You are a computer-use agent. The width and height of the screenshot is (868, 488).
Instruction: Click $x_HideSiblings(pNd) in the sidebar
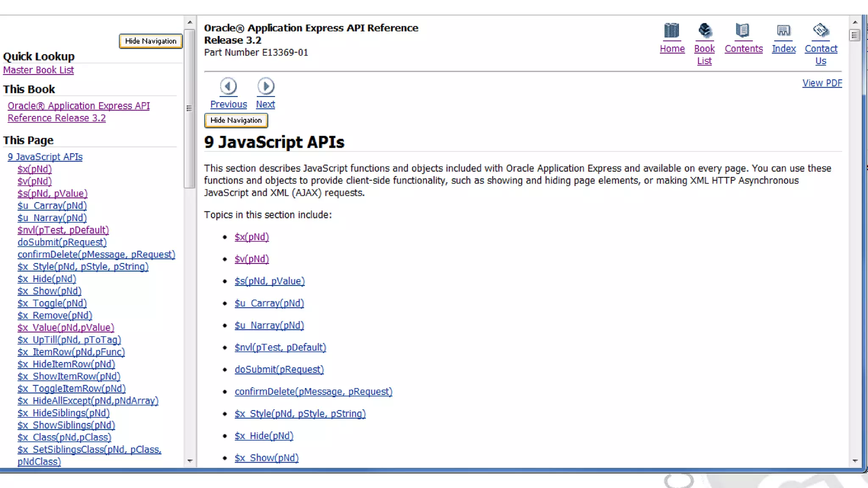tap(64, 413)
